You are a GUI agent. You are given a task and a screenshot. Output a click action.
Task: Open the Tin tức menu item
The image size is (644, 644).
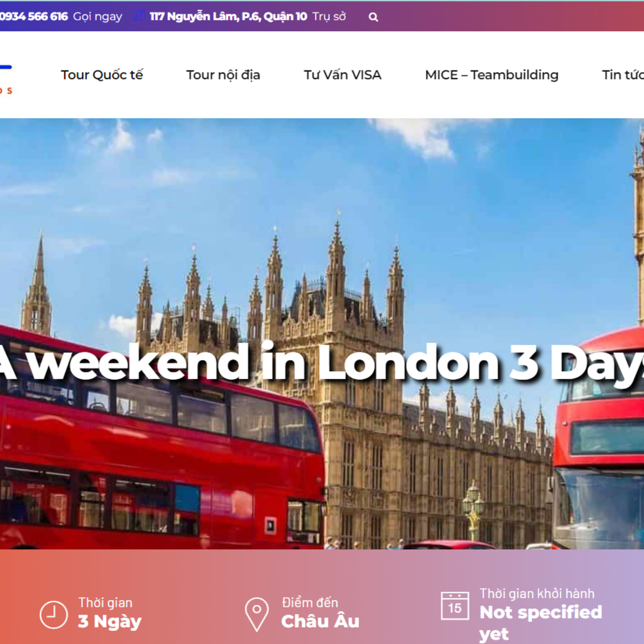(623, 75)
